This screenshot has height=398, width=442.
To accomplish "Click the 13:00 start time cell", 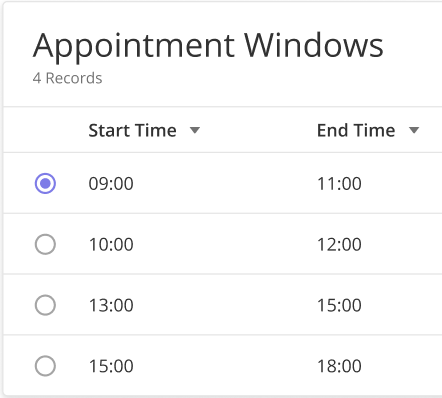I will 111,305.
